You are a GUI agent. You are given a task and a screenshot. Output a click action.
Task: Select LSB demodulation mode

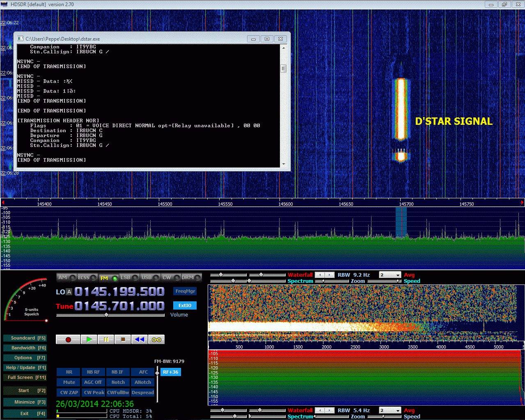pos(129,278)
